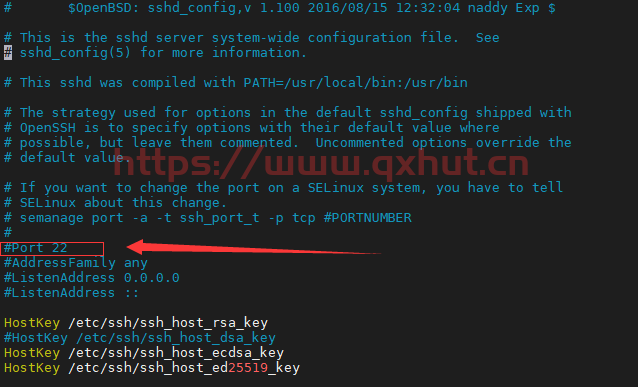The height and width of the screenshot is (387, 638).
Task: Click the lone # line above Port
Action: click(x=8, y=233)
